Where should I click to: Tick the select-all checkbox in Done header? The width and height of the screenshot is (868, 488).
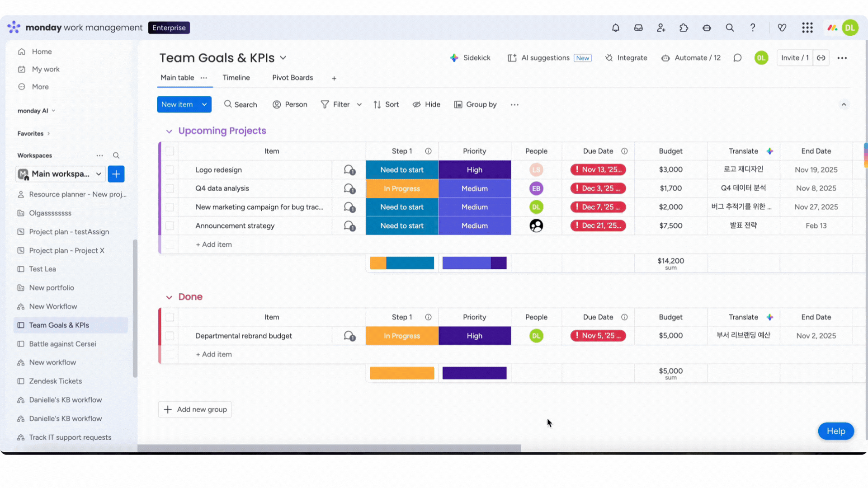coord(170,317)
